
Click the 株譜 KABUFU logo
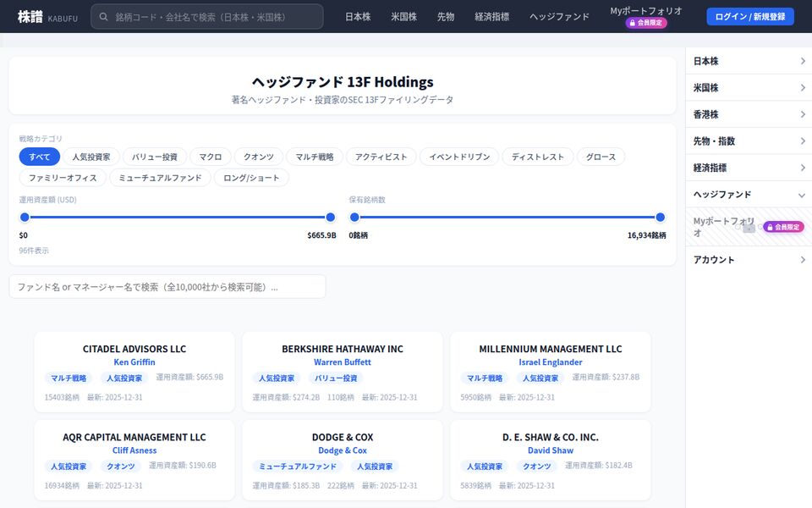point(47,17)
